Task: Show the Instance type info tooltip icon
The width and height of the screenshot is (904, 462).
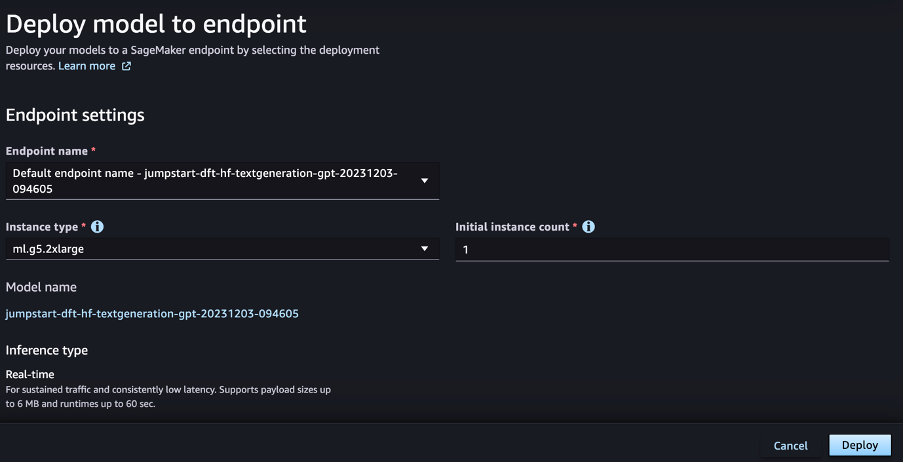Action: coord(97,227)
